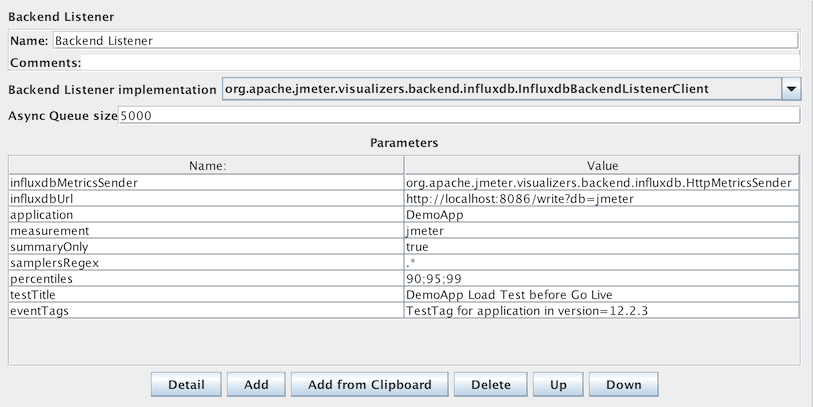Image resolution: width=813 pixels, height=407 pixels.
Task: Select the influxdbUrl value cell
Action: point(602,198)
